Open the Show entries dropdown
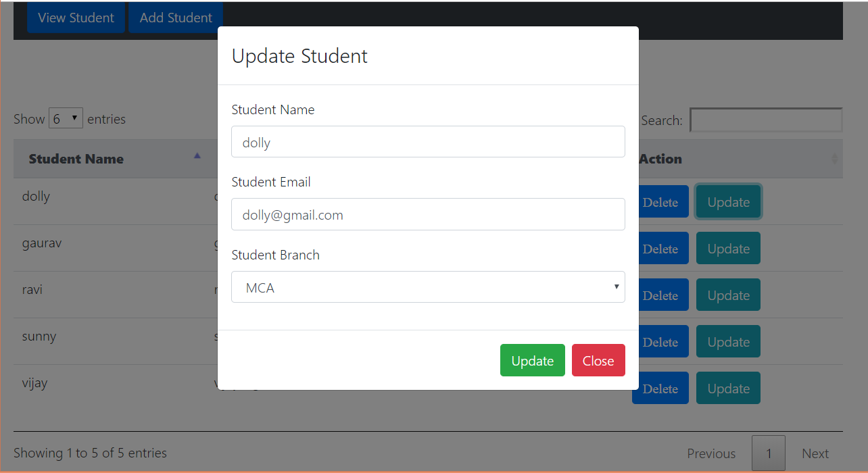The width and height of the screenshot is (868, 473). click(x=66, y=118)
